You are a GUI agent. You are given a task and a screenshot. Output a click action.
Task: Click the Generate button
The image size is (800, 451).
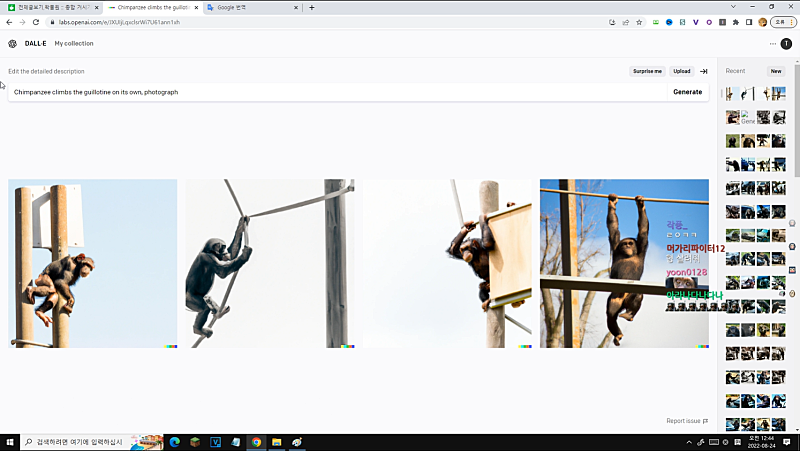[x=687, y=92]
